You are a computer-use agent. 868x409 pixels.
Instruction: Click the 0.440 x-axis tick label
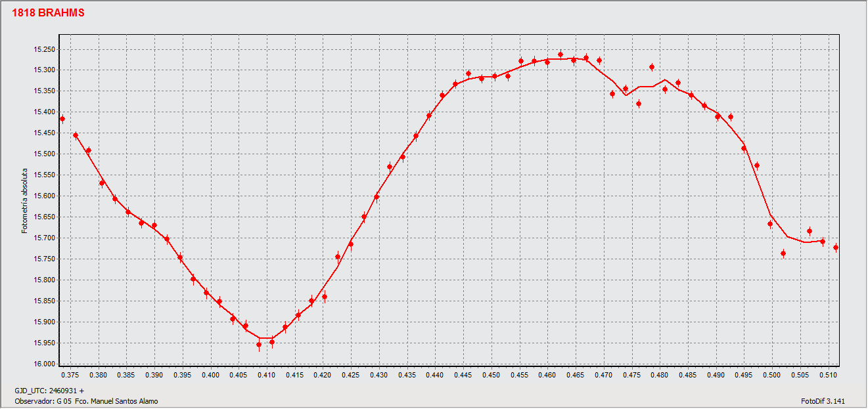tap(435, 375)
